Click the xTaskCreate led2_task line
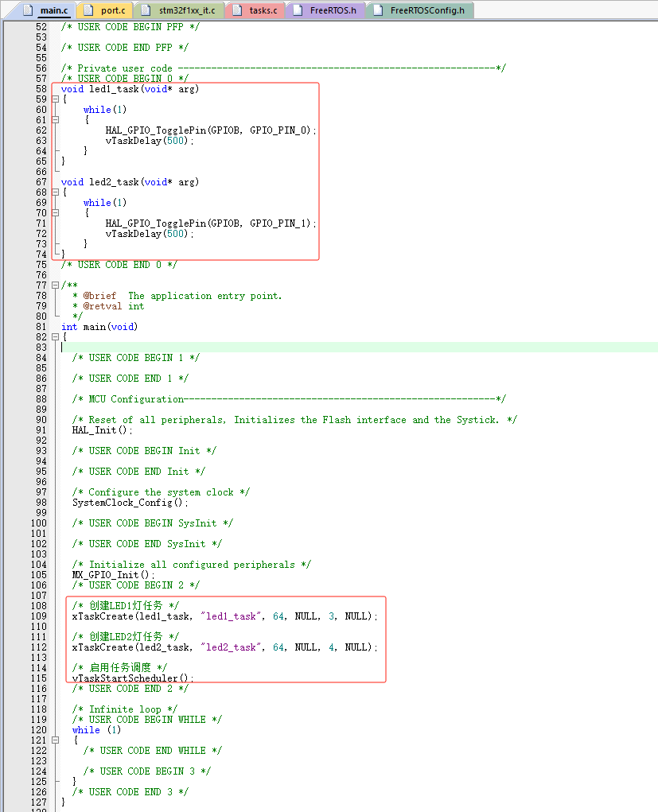The image size is (658, 812). [x=225, y=647]
